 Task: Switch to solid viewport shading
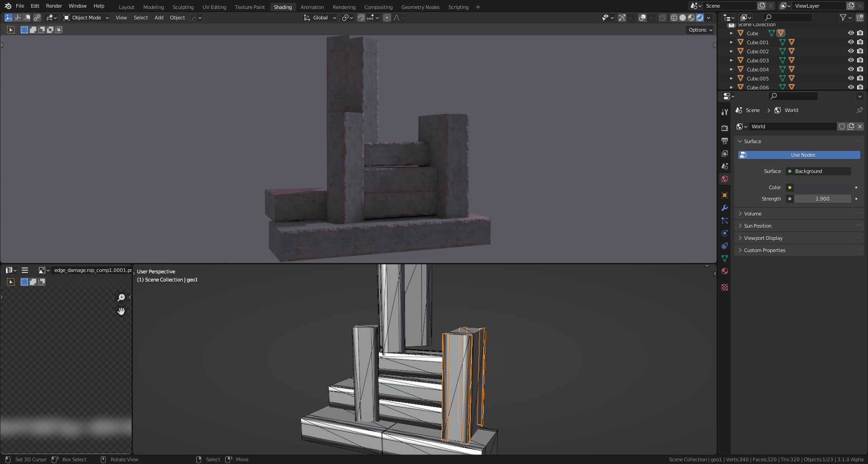click(683, 18)
